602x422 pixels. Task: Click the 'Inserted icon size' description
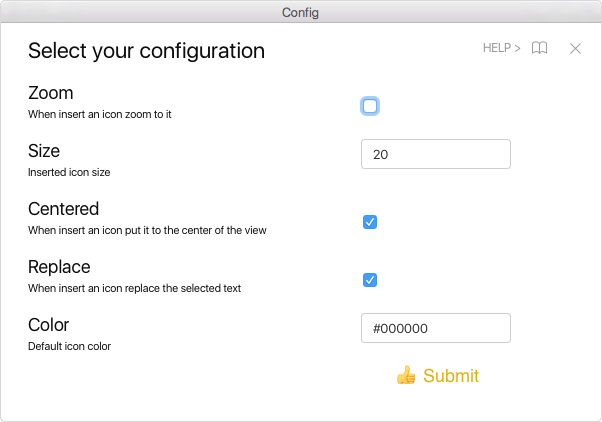(x=69, y=172)
